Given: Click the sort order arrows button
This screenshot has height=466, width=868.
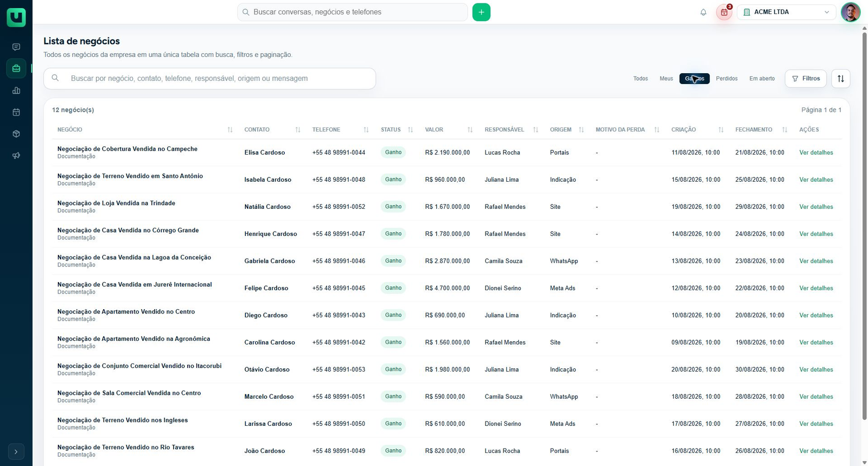Looking at the screenshot, I should [x=841, y=79].
